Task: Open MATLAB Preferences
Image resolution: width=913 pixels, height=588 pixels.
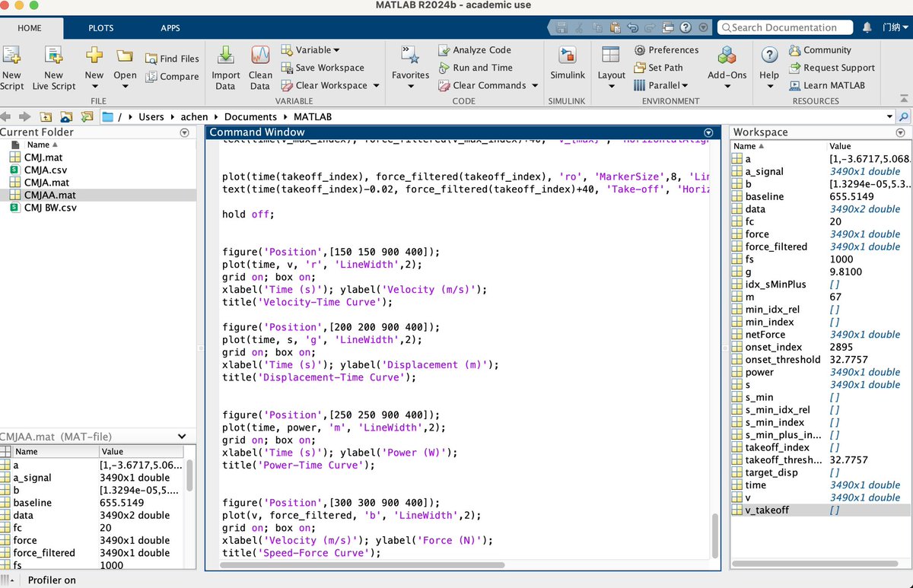Action: pyautogui.click(x=666, y=50)
